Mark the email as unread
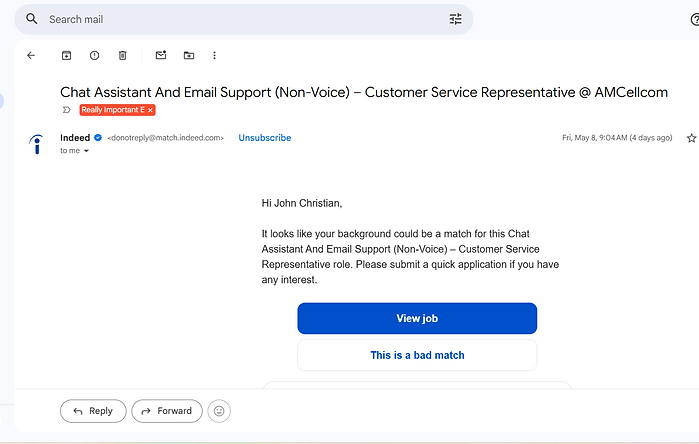The image size is (699, 444). [x=161, y=55]
